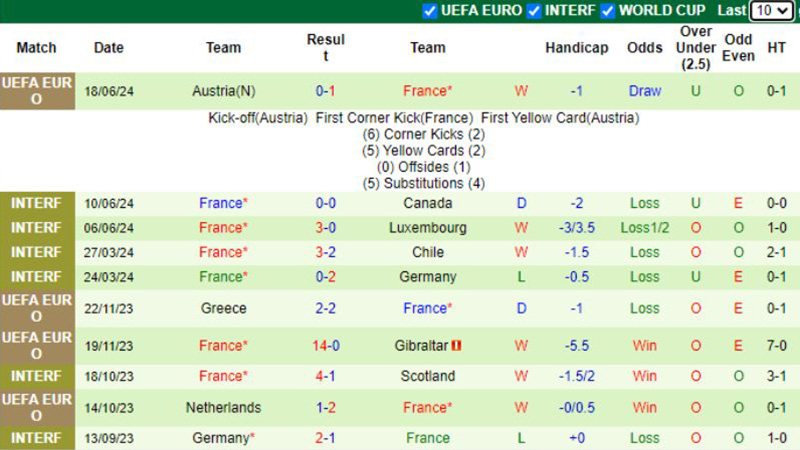Open the Scotland team link
The image size is (800, 450).
428,376
